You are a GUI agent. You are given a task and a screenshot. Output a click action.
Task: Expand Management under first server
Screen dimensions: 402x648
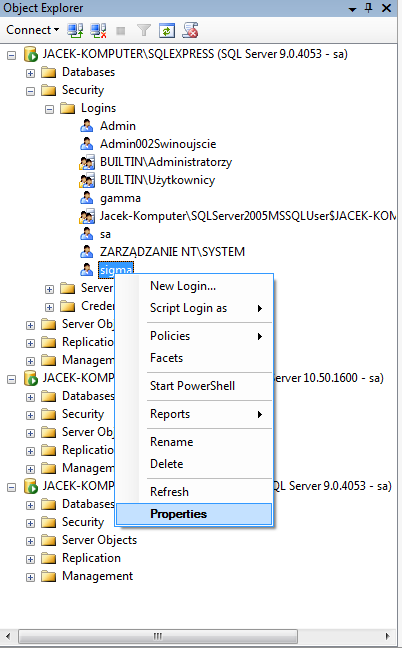point(30,361)
